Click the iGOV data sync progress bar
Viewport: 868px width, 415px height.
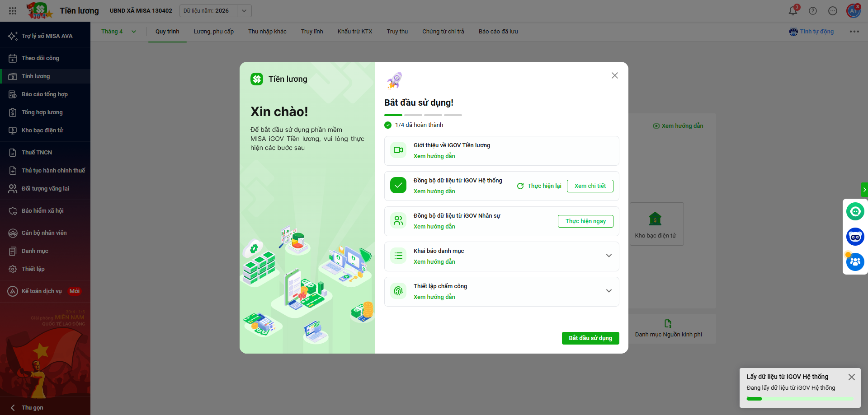point(800,399)
